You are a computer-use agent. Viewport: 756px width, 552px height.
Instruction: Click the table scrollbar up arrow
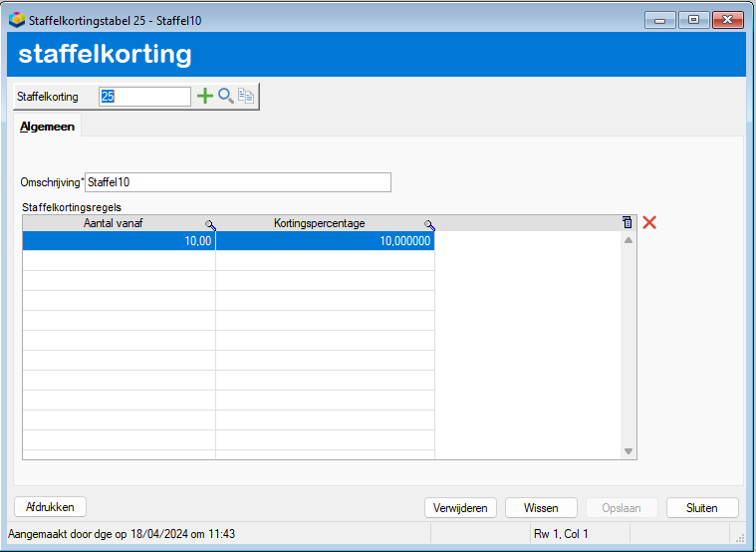click(629, 240)
